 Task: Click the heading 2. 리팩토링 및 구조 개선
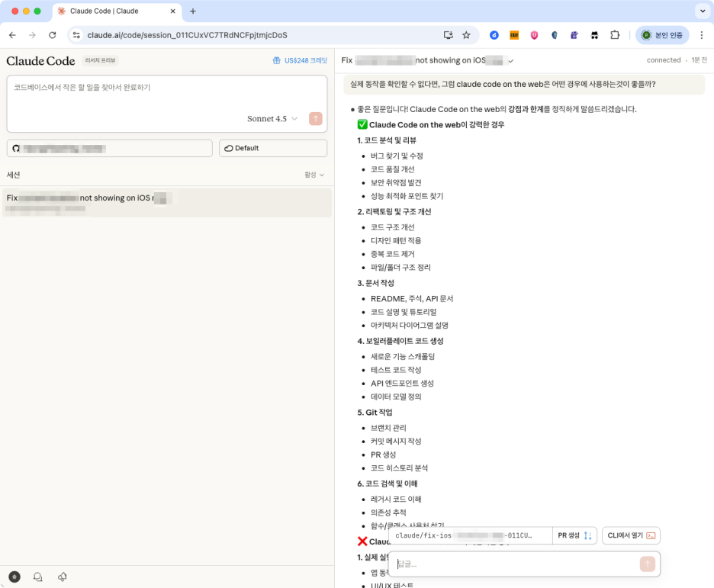click(394, 211)
